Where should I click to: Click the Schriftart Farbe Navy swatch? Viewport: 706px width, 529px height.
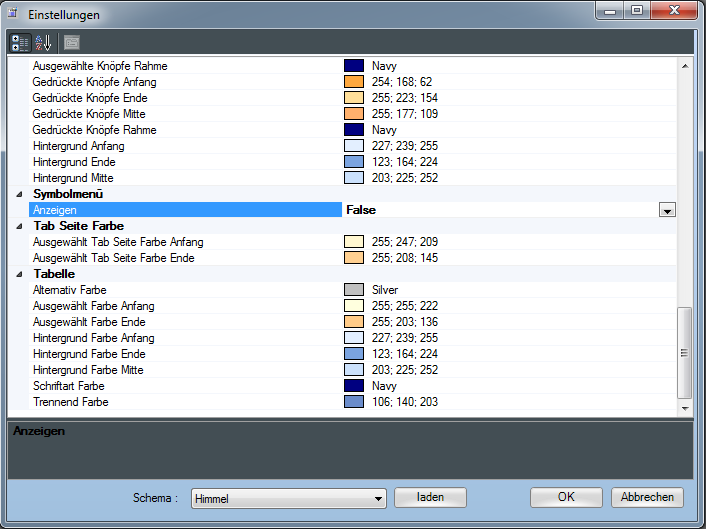point(353,386)
